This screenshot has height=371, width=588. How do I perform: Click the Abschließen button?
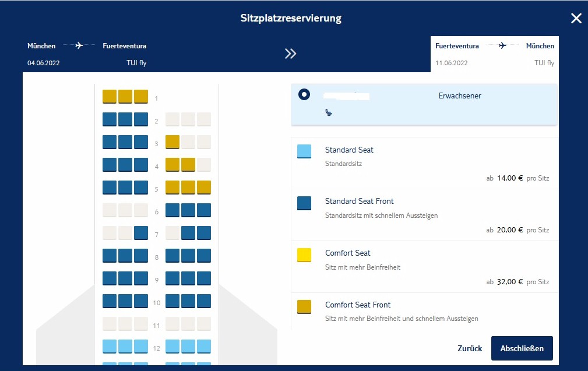point(522,348)
